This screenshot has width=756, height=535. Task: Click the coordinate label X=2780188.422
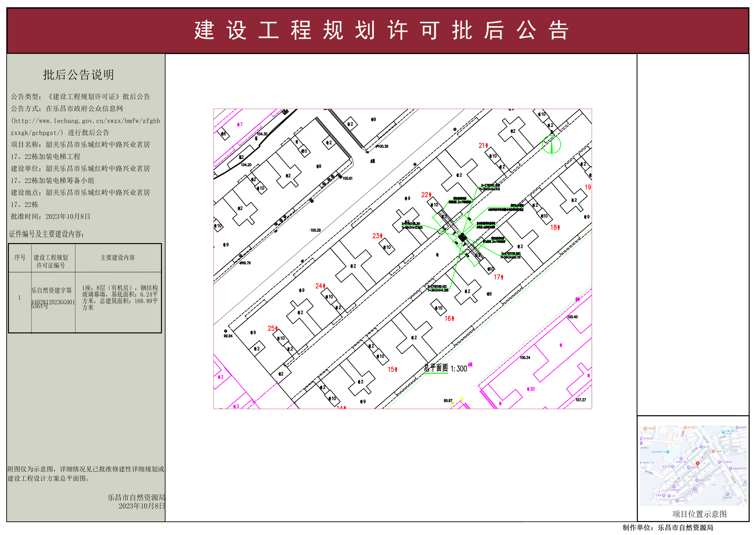(x=437, y=287)
